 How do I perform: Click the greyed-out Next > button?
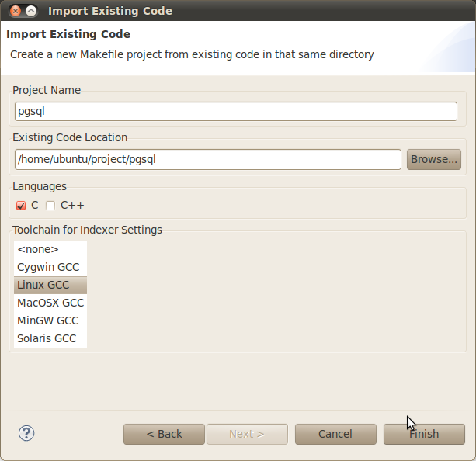[x=247, y=434]
